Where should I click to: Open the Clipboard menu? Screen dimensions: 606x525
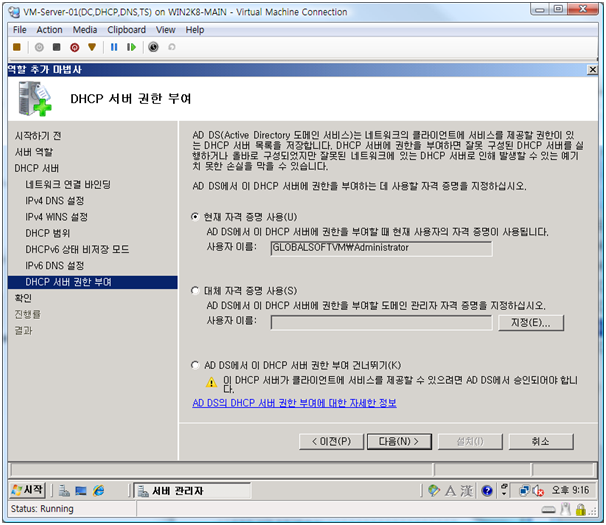coord(127,30)
